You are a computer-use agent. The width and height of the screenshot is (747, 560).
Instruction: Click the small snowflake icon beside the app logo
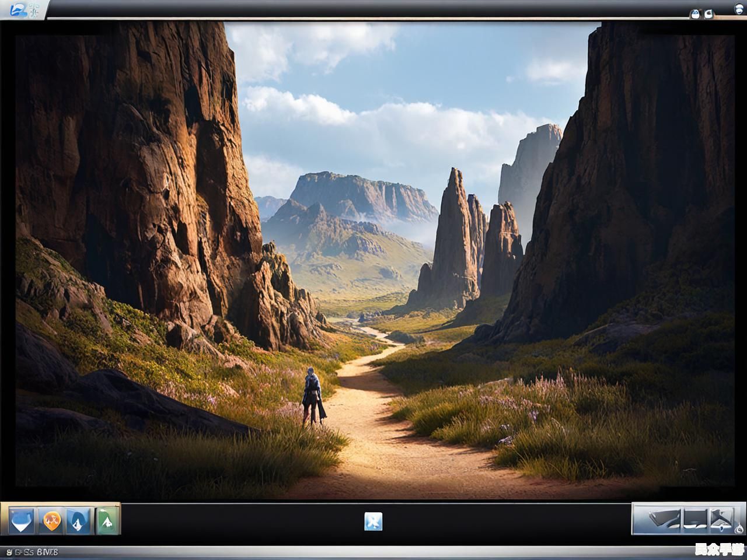[x=35, y=10]
